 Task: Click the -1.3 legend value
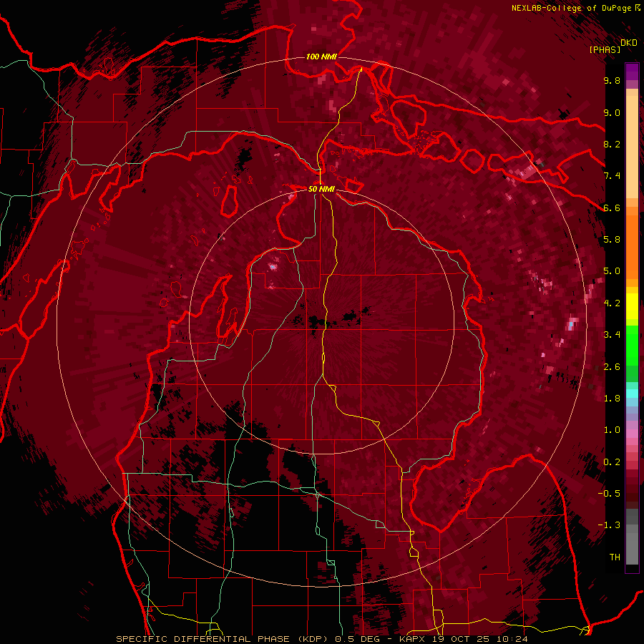coord(609,525)
